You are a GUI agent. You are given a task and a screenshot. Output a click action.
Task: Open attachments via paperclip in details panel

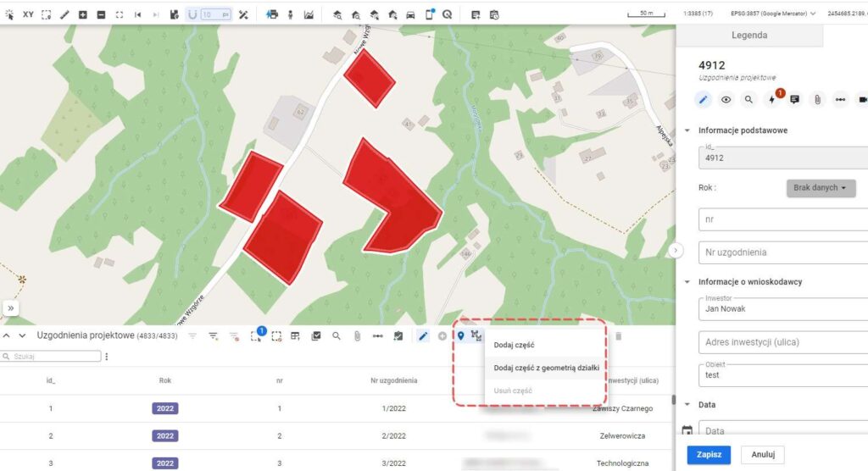[x=817, y=99]
